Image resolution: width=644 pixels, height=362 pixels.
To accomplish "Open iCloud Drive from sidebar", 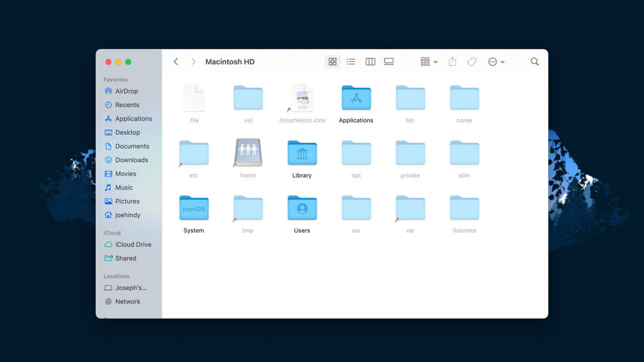I will 133,244.
